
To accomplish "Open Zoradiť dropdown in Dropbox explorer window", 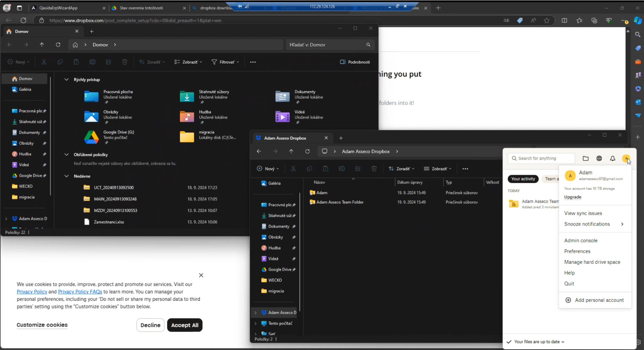I will click(x=401, y=169).
